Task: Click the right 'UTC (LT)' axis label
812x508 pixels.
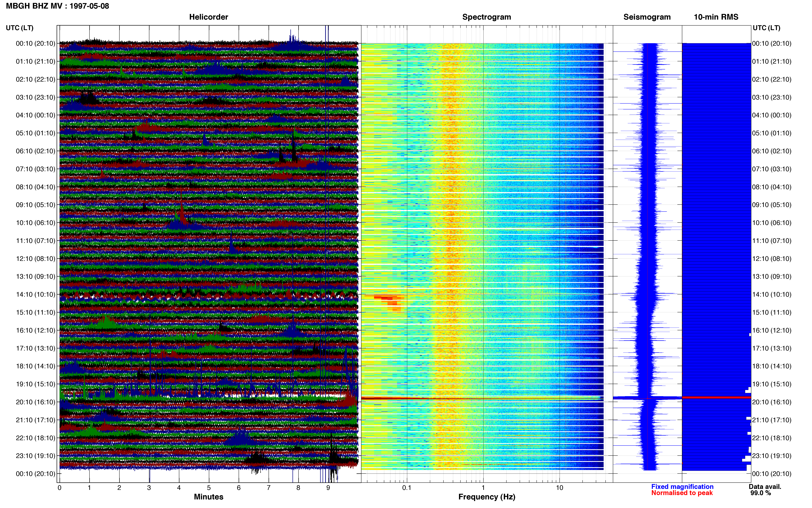Action: pos(766,28)
